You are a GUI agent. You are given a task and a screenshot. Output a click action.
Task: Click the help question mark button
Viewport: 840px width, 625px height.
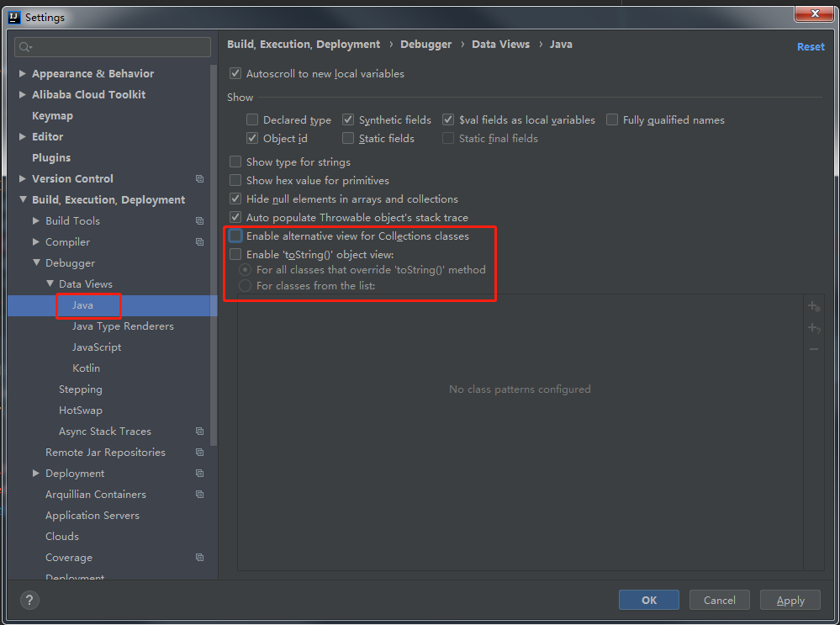(29, 600)
